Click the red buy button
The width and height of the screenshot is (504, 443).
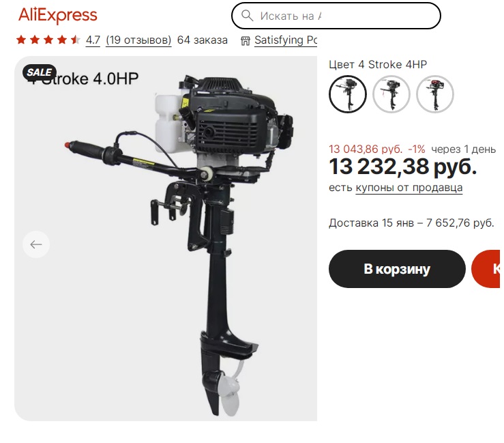(x=486, y=269)
